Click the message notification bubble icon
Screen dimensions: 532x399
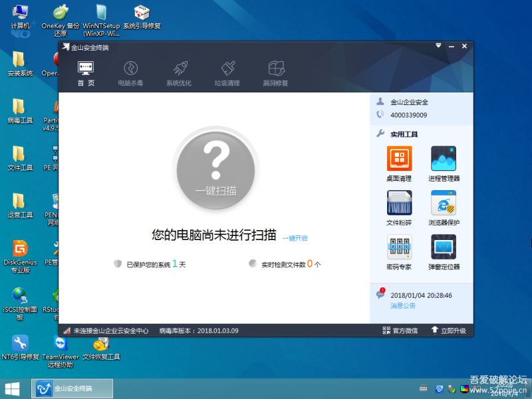tap(380, 293)
